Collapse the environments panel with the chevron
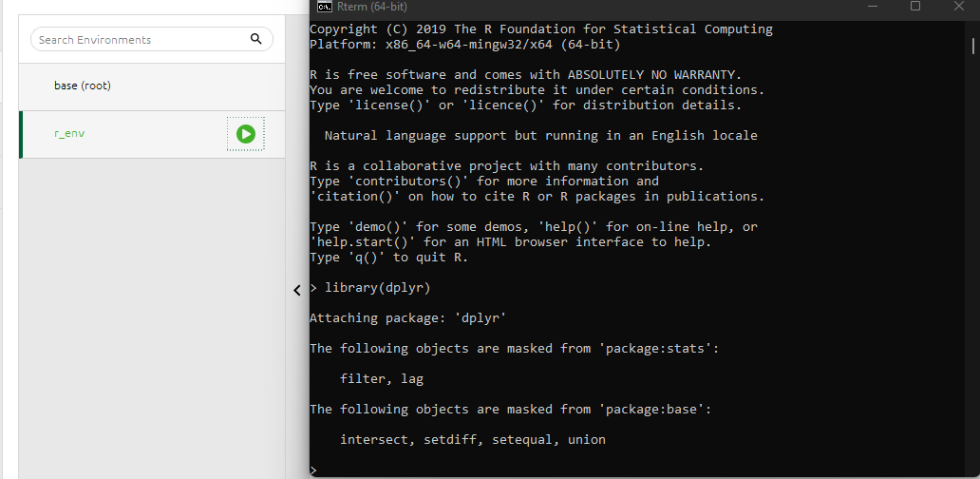This screenshot has width=980, height=479. coord(296,290)
